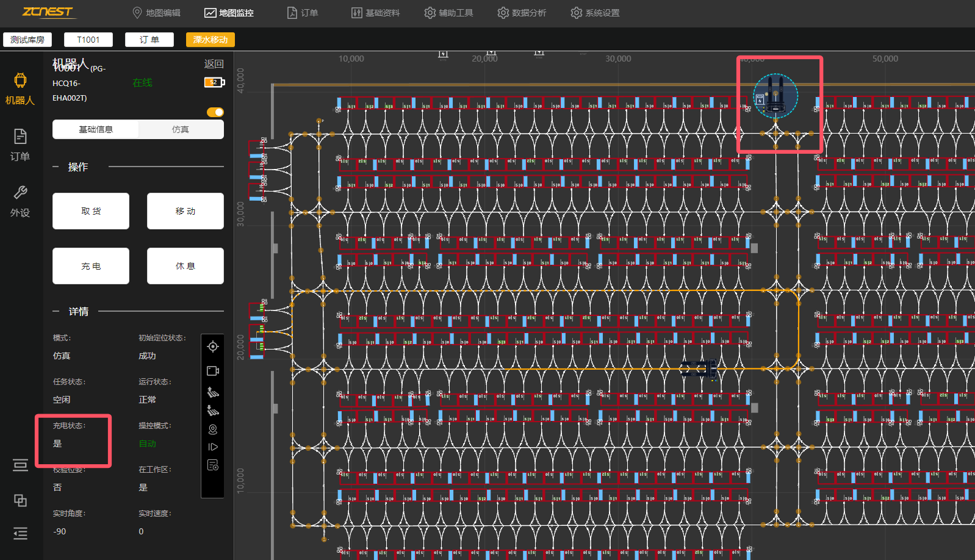Select the 订 单 tab
Image resolution: width=975 pixels, height=560 pixels.
[x=149, y=40]
